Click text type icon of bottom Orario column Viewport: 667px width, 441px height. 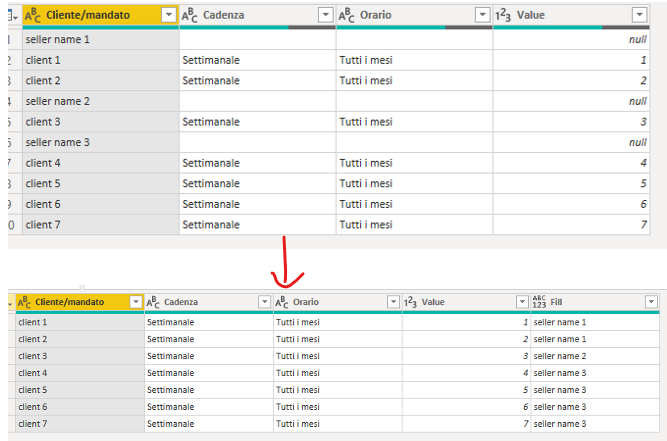pos(282,302)
